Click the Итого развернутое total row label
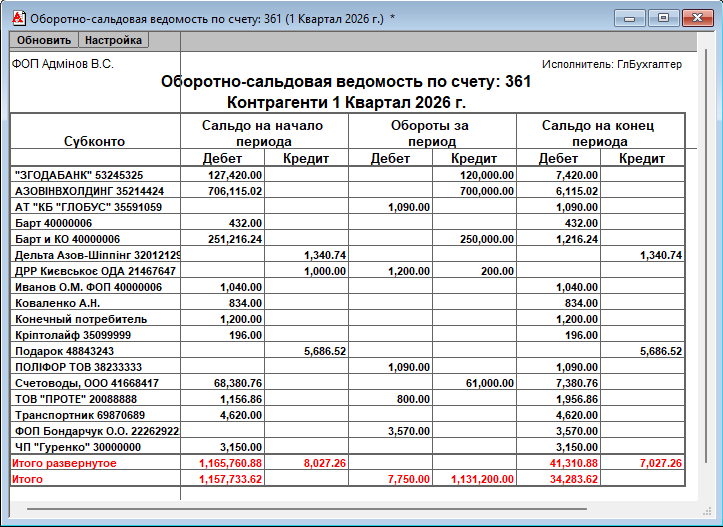Image resolution: width=723 pixels, height=527 pixels. [x=64, y=464]
